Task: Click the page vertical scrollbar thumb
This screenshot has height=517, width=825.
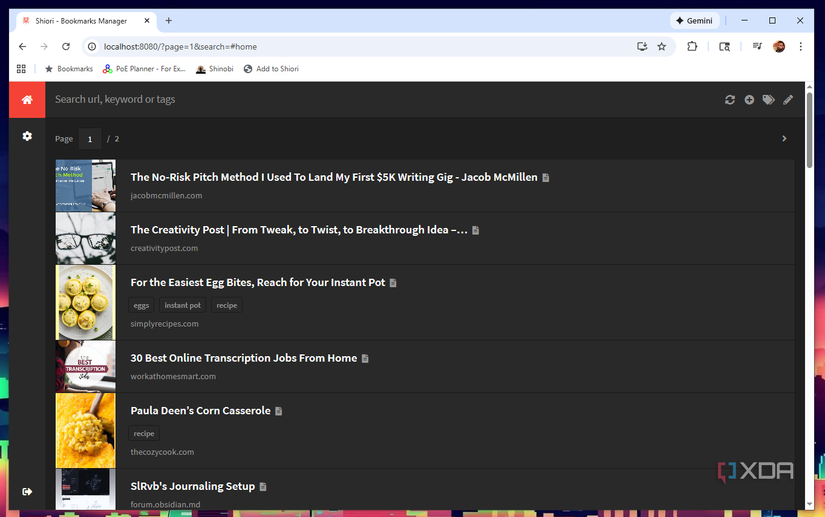Action: [809, 130]
